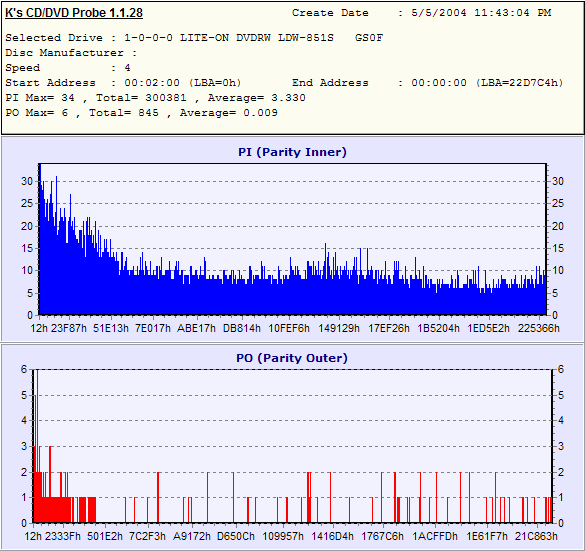Click the 30 tick on the PI left axis

tap(27, 181)
